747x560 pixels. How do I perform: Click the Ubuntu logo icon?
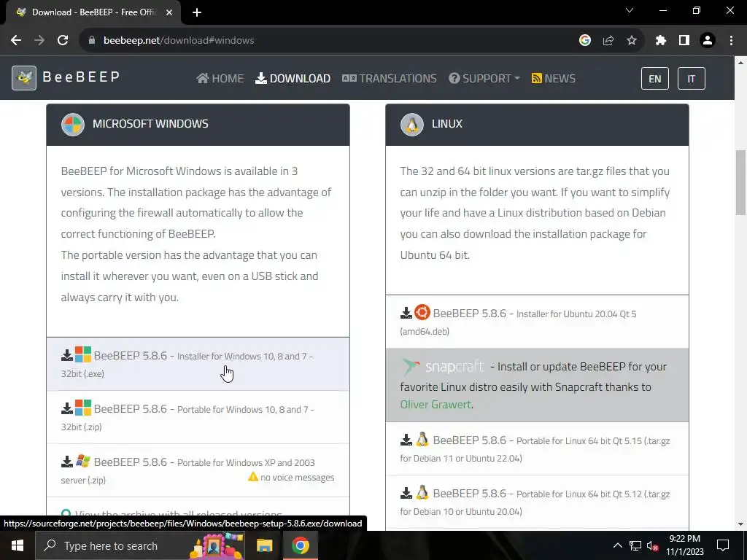point(422,312)
